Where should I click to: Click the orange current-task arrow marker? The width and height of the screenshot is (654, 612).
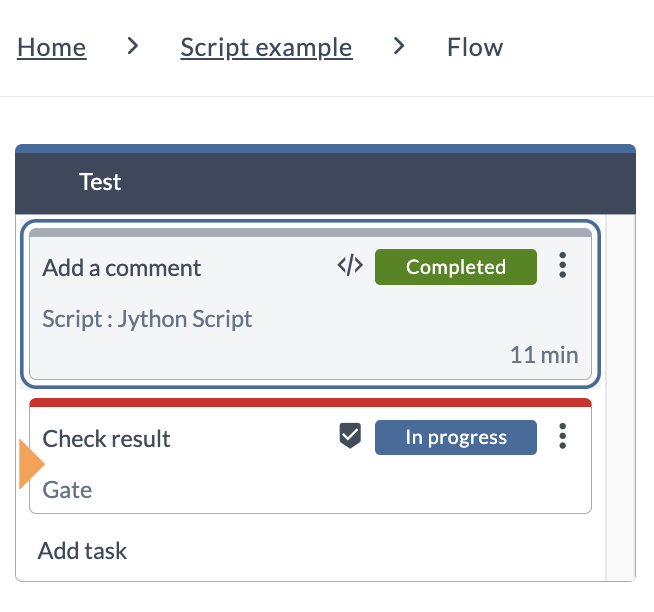pyautogui.click(x=31, y=466)
